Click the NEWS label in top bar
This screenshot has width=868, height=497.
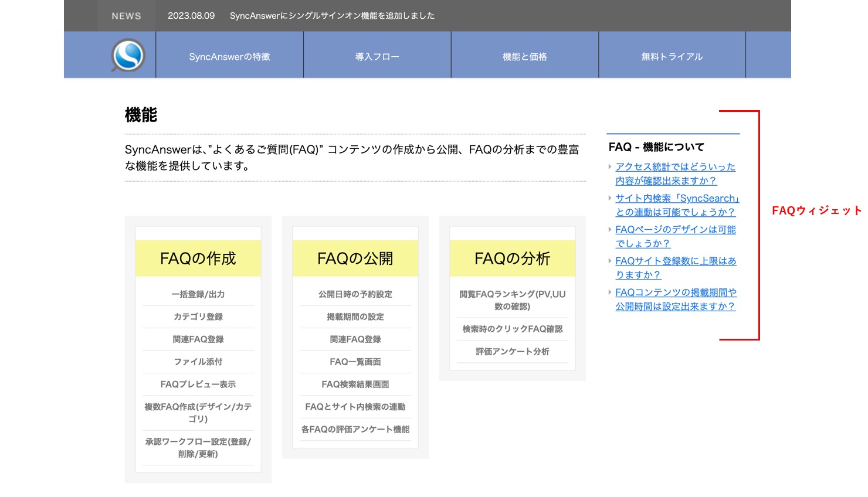click(127, 16)
